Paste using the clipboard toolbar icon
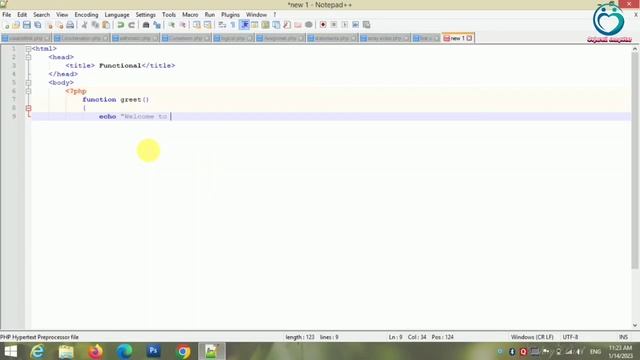Viewport: 640px width, 360px height. (106, 25)
